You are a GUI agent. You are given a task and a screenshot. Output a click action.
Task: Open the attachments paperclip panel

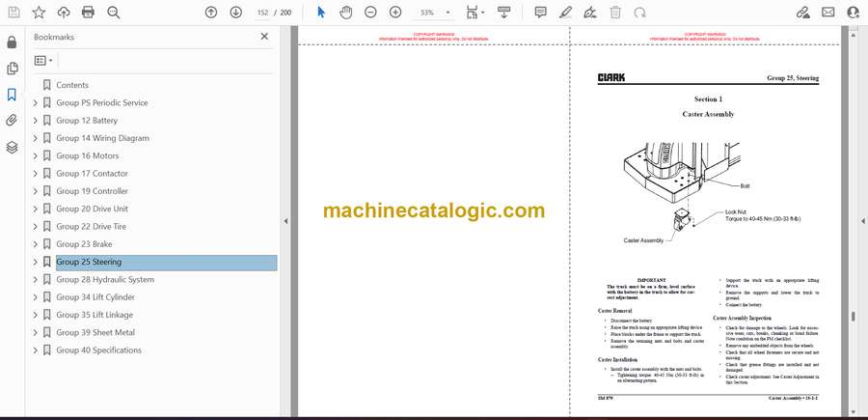tap(13, 121)
